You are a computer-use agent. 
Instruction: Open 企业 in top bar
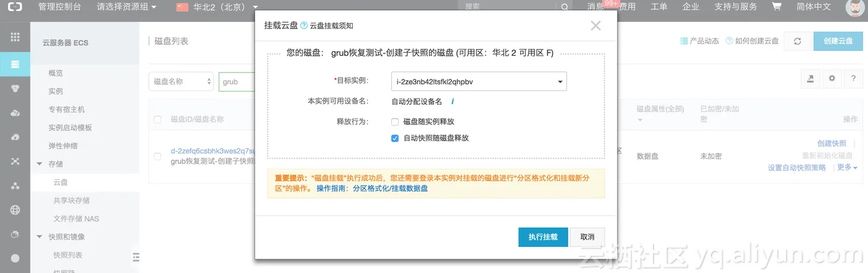691,7
